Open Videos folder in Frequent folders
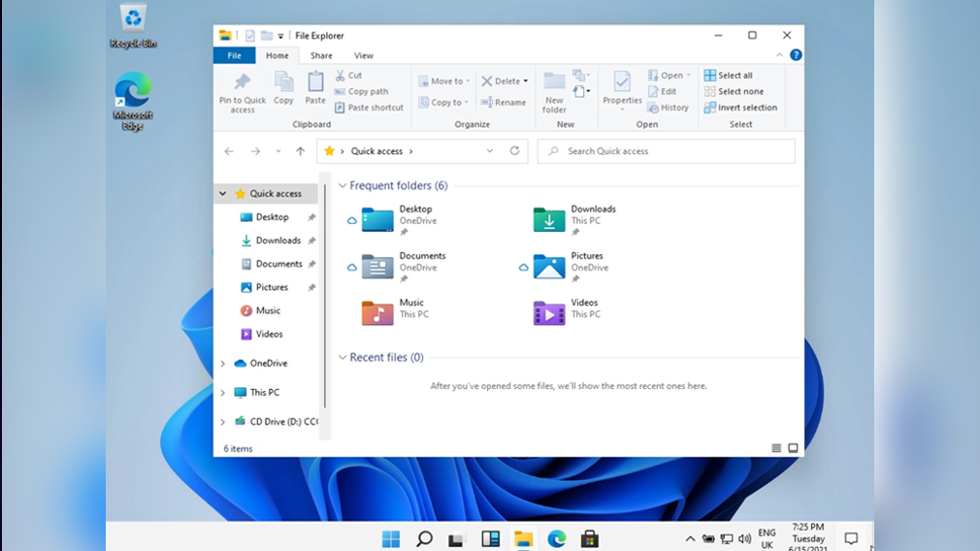980x551 pixels. [568, 313]
